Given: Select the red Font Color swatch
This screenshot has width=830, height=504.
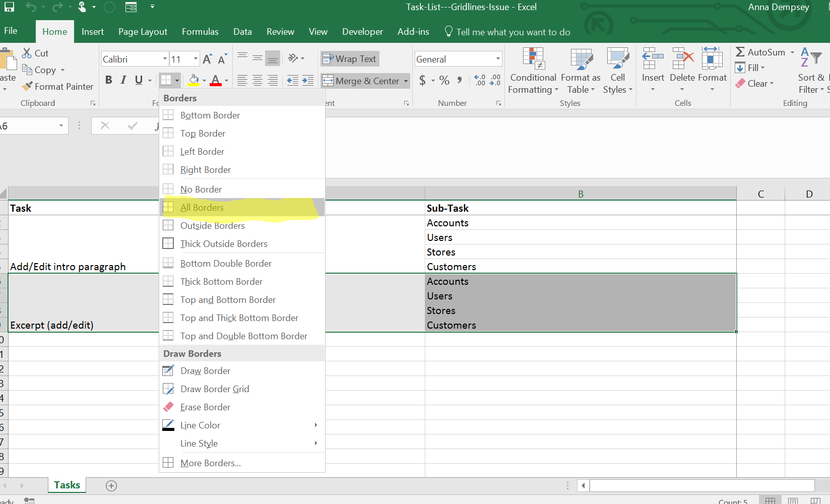Looking at the screenshot, I should pyautogui.click(x=215, y=84).
